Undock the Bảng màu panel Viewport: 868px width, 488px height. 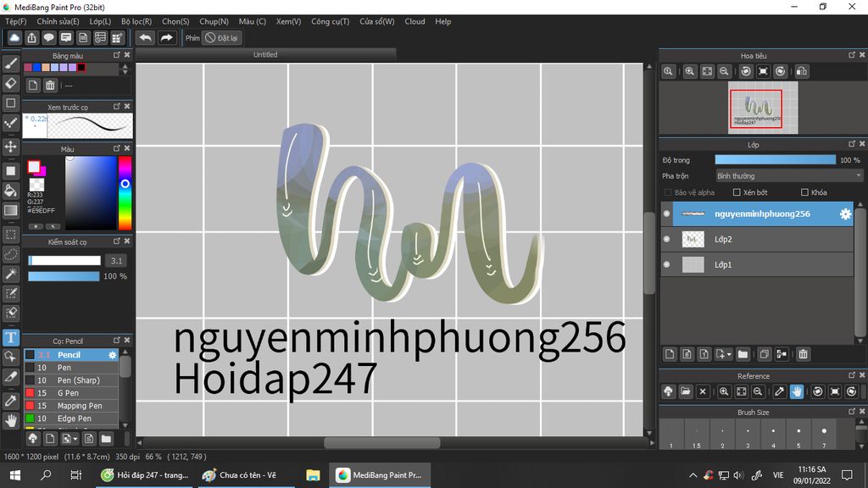116,55
